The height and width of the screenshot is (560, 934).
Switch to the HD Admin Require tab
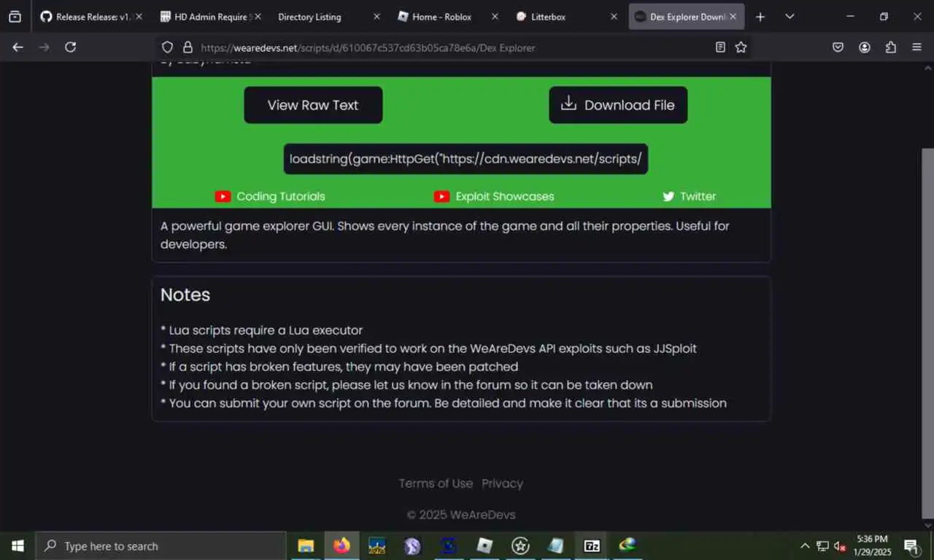pos(209,16)
